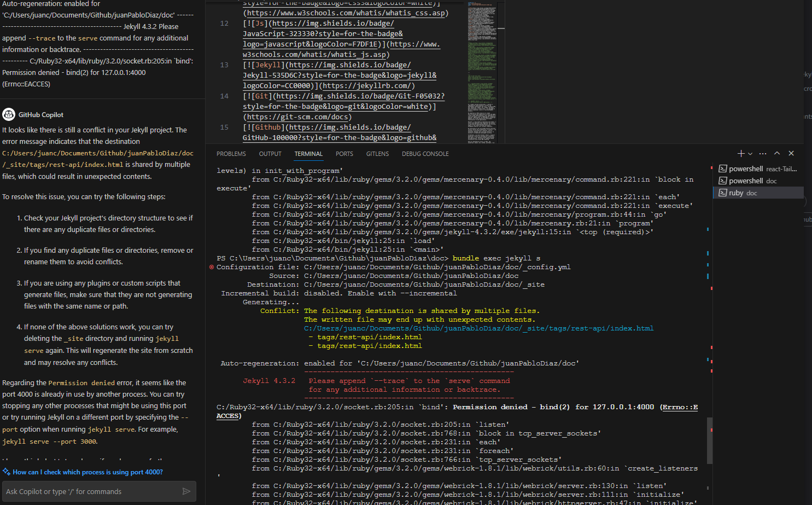
Task: Click the 'Conflict:' yellow label in terminal
Action: pos(280,311)
